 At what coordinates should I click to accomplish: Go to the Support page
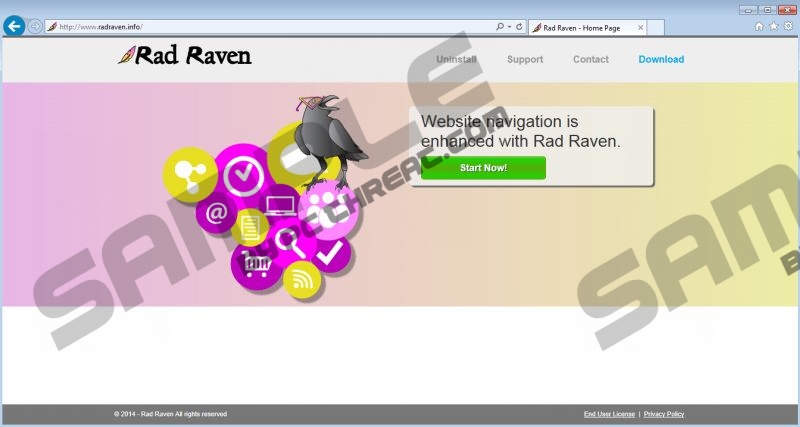coord(525,59)
